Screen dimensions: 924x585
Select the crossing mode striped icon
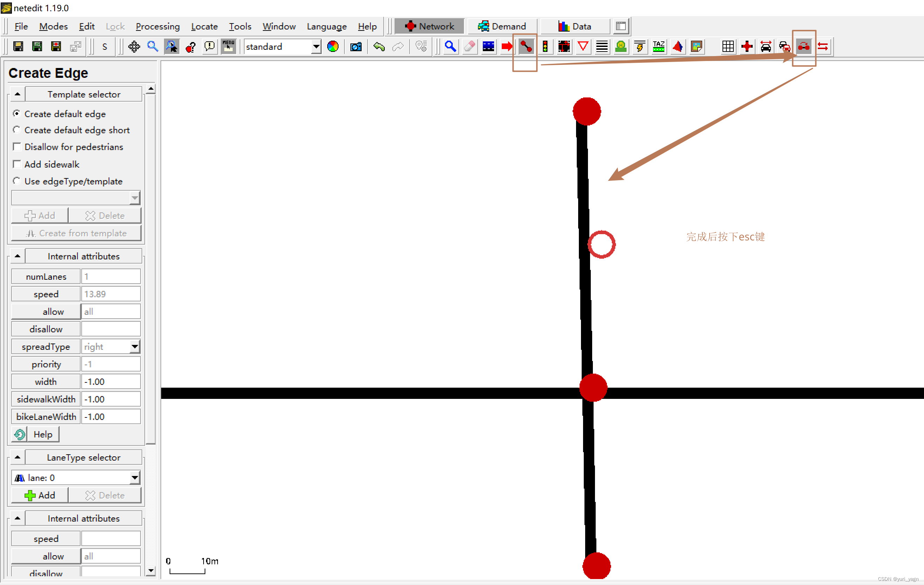(602, 47)
